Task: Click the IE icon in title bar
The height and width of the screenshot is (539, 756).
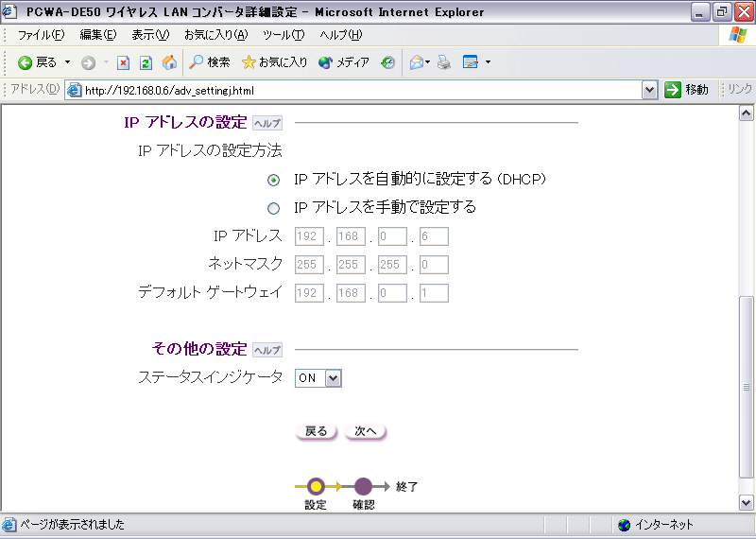Action: (x=9, y=11)
